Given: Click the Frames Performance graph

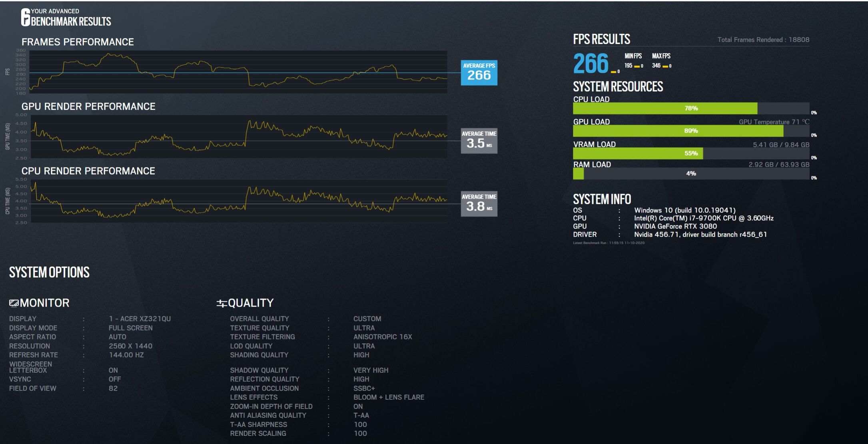Looking at the screenshot, I should [x=238, y=72].
